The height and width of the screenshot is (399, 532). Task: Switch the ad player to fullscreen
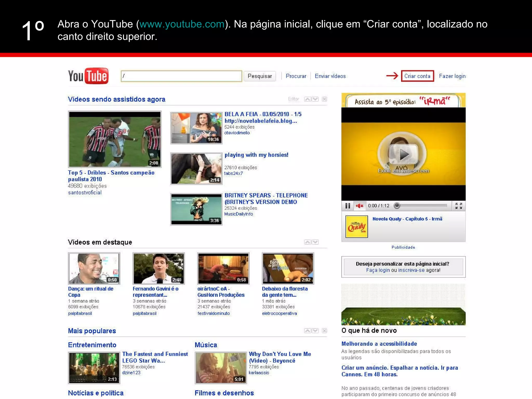click(x=458, y=206)
